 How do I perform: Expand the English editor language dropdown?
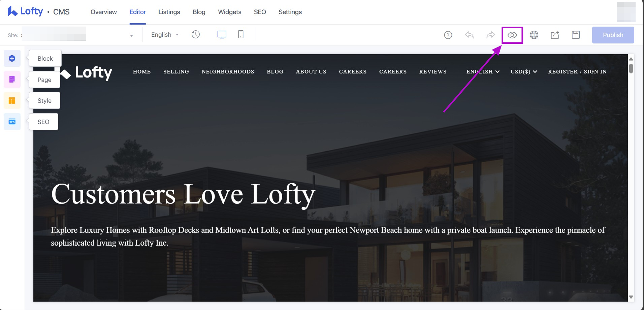[x=165, y=35]
